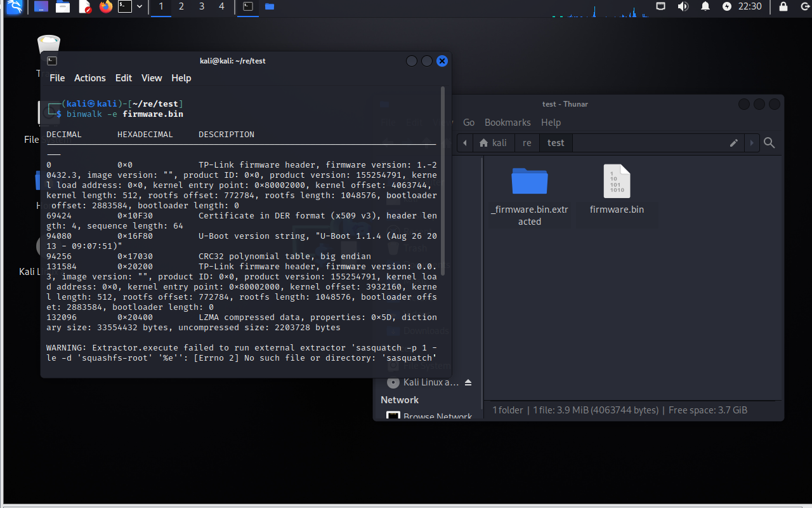Open the network status tray icon

point(661,6)
